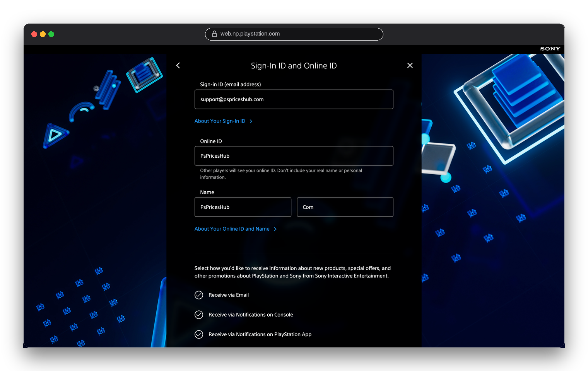This screenshot has width=588, height=371.
Task: Edit the Sign-in ID email field
Action: point(294,99)
